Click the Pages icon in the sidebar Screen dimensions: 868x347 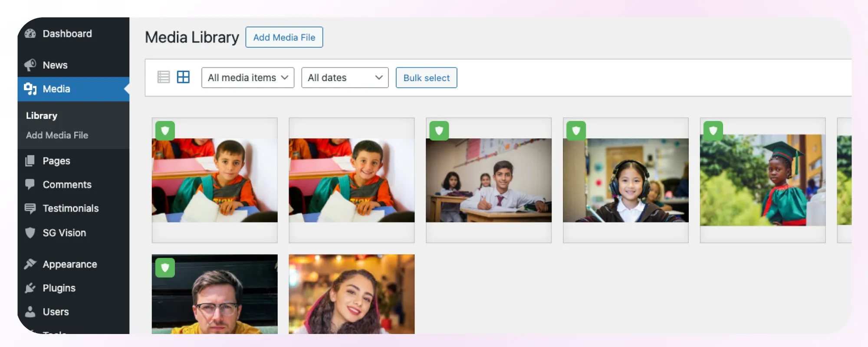[30, 161]
